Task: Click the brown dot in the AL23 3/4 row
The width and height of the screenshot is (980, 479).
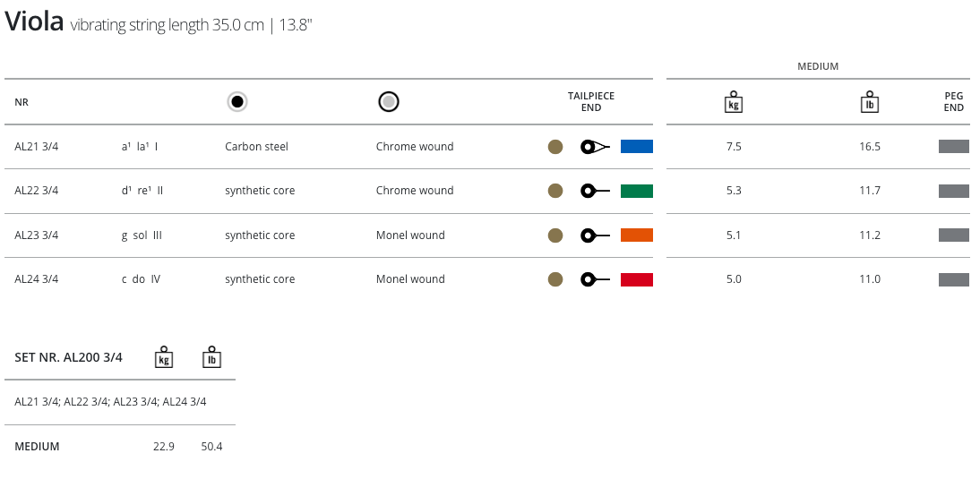Action: pyautogui.click(x=555, y=235)
